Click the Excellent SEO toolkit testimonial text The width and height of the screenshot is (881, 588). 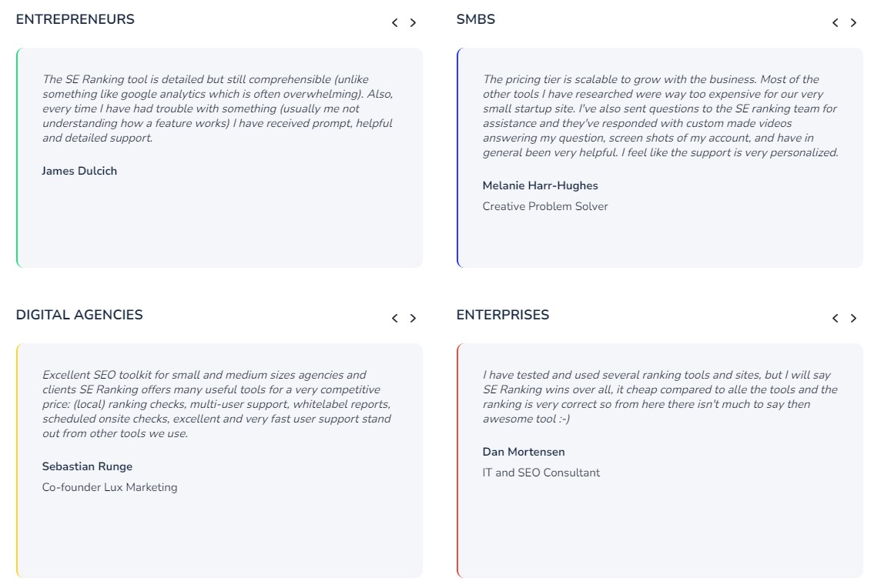[217, 404]
